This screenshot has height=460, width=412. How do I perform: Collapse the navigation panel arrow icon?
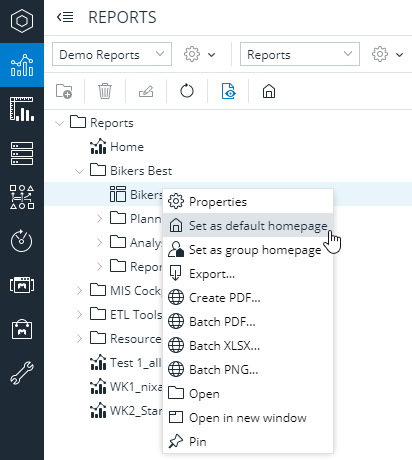point(65,17)
